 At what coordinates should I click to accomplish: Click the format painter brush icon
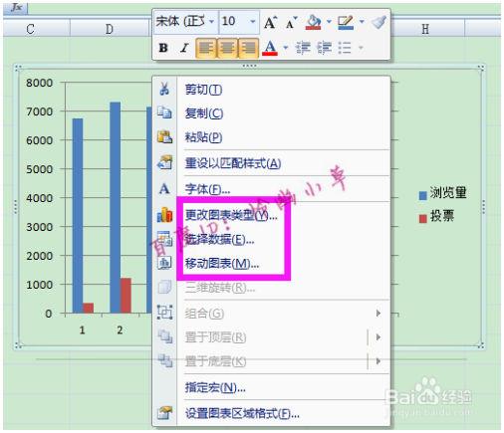click(378, 22)
